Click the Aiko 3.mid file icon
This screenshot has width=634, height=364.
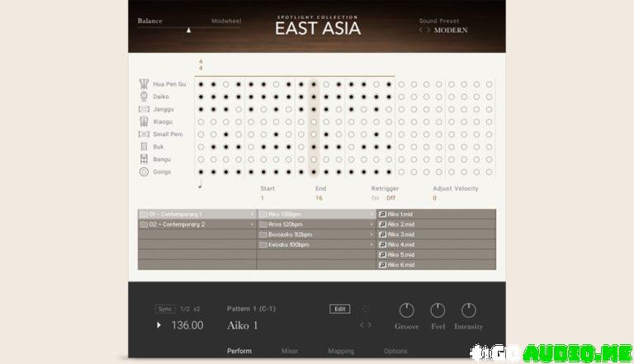pos(382,234)
